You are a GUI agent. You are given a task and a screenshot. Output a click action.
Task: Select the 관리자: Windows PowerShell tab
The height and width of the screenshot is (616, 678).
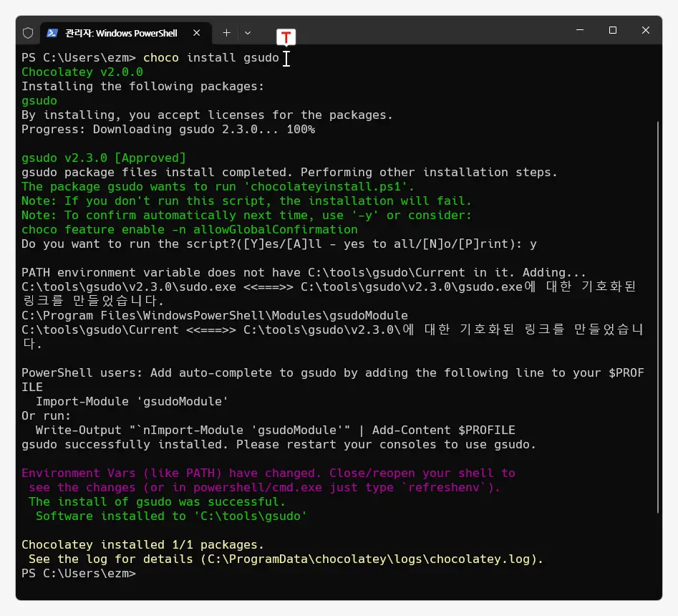coord(122,33)
